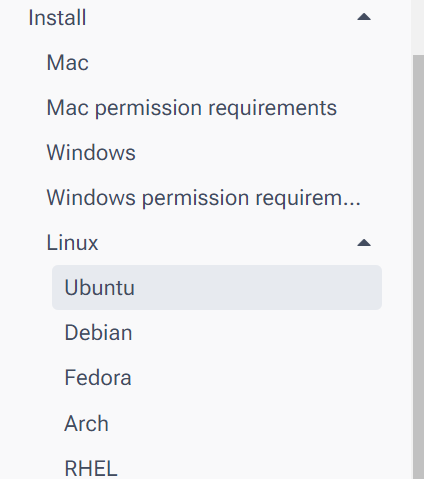
Task: Collapse the Install section using its caret
Action: click(364, 17)
